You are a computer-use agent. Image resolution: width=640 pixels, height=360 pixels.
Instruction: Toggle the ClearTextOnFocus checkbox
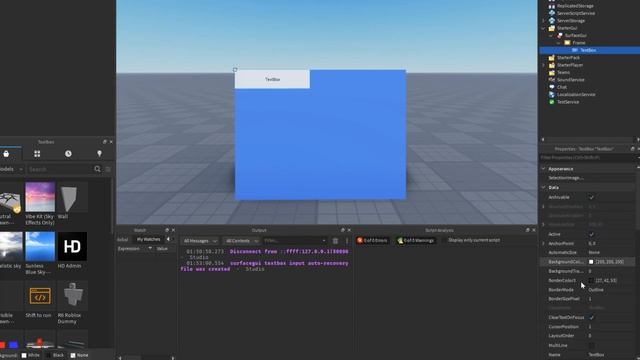point(591,318)
